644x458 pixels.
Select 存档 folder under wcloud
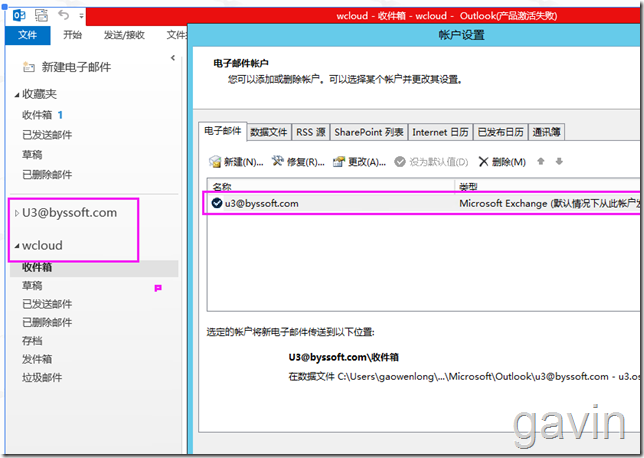coord(32,341)
